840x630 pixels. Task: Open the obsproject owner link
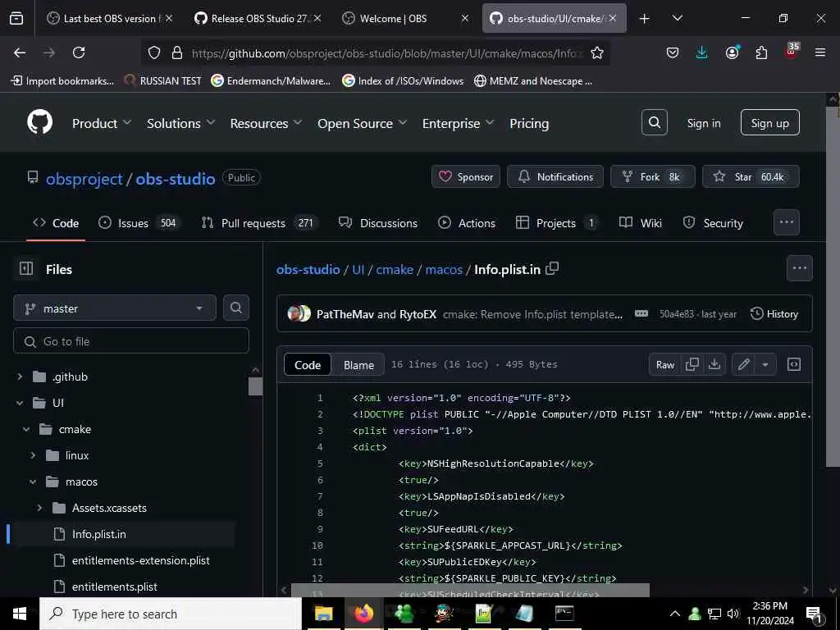click(84, 178)
